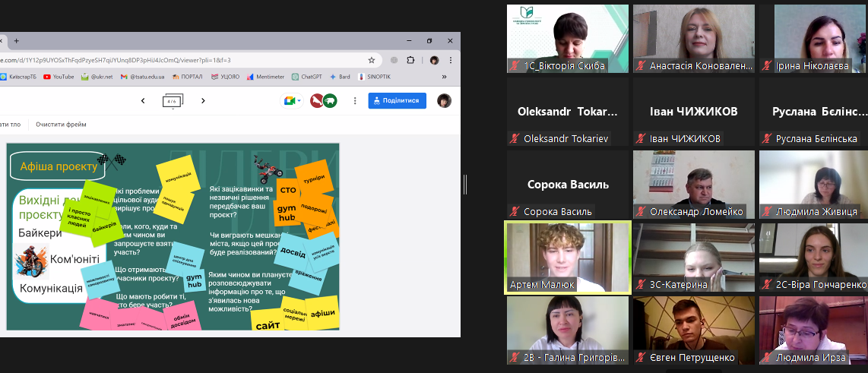Select 2С-Віра Гончаренко video tile

pyautogui.click(x=814, y=258)
